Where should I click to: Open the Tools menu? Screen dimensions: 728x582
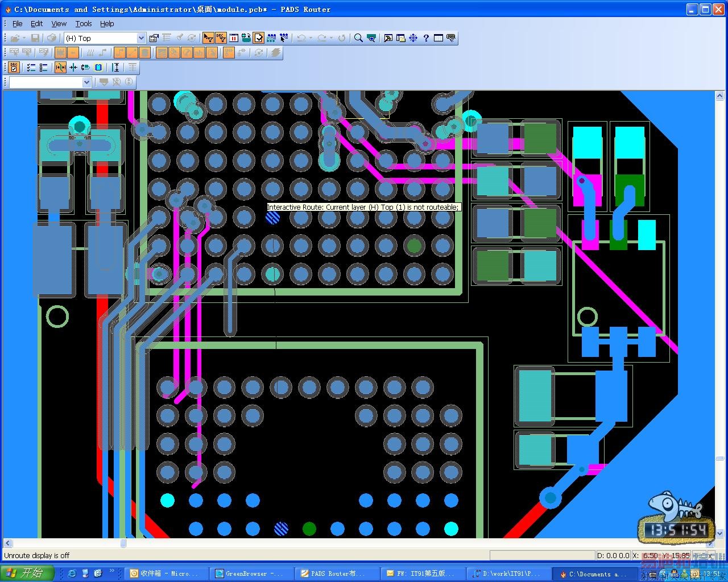(83, 23)
